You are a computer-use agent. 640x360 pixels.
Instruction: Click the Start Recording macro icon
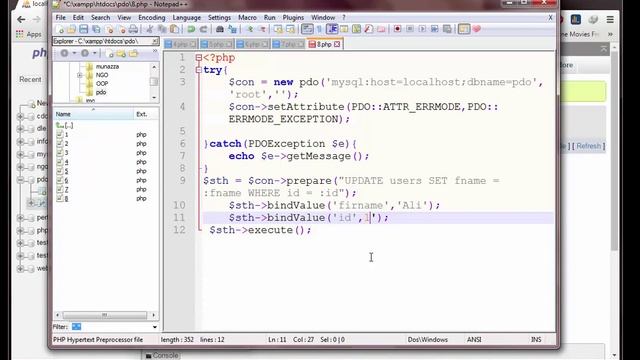click(398, 29)
